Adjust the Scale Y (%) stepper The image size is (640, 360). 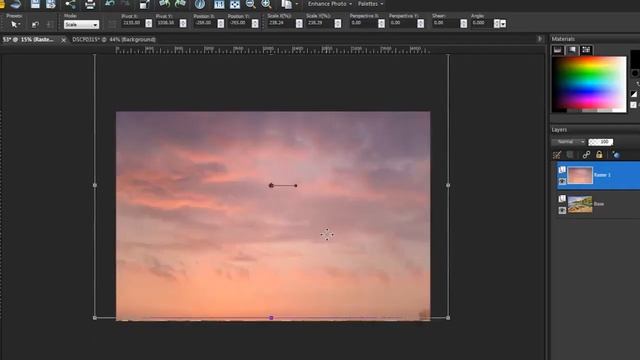[x=338, y=23]
